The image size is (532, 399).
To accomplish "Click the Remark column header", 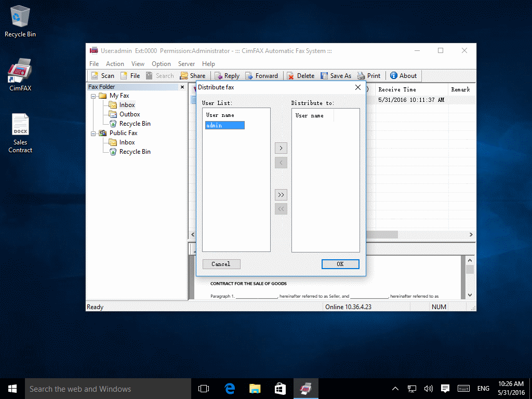I will 461,89.
